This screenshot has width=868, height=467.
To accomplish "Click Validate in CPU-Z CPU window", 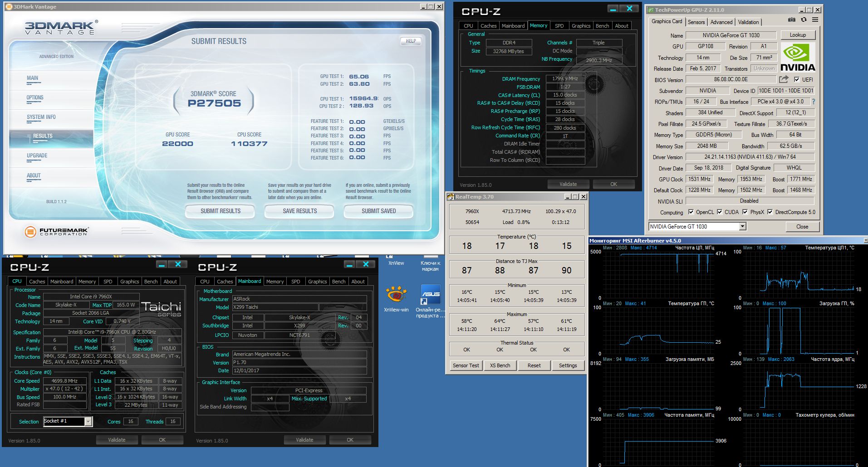I will pyautogui.click(x=117, y=440).
